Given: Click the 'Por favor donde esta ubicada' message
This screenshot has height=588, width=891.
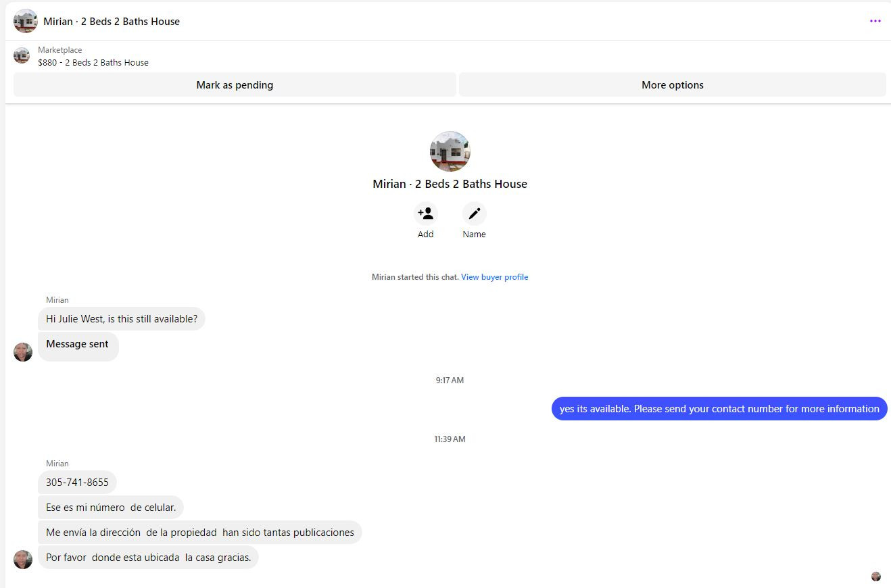Looking at the screenshot, I should pos(148,558).
